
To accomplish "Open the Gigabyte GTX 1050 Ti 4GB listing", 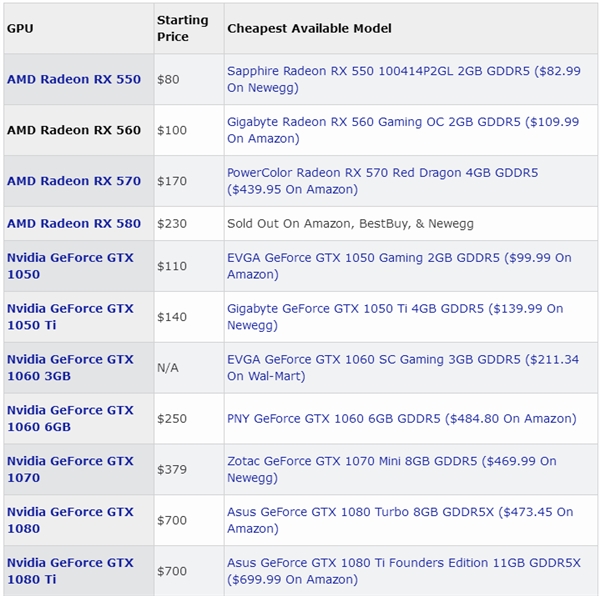I will coord(394,316).
